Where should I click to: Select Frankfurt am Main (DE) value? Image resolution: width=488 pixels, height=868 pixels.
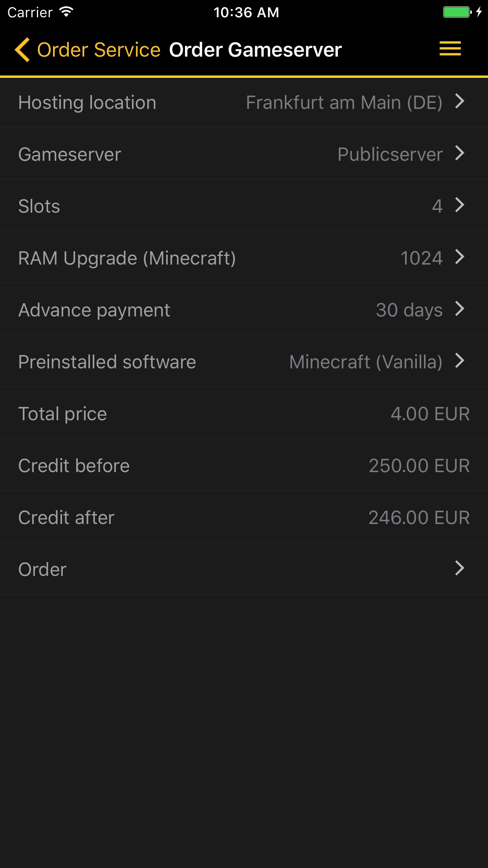[x=344, y=103]
